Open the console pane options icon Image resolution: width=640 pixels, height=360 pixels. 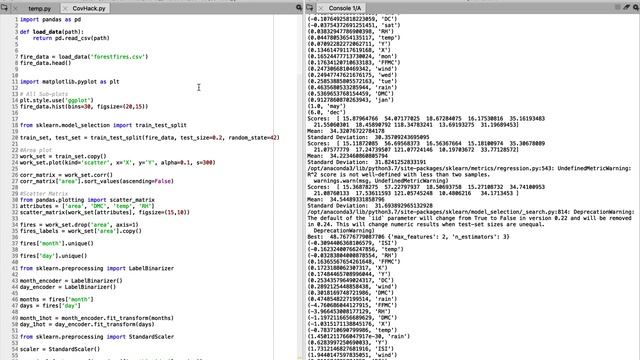636,7
